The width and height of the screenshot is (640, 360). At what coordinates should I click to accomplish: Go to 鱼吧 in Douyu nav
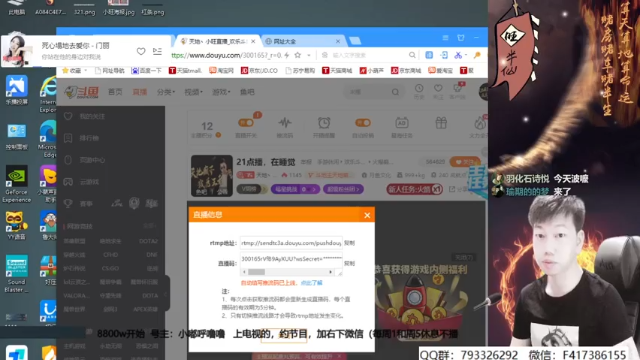click(247, 92)
